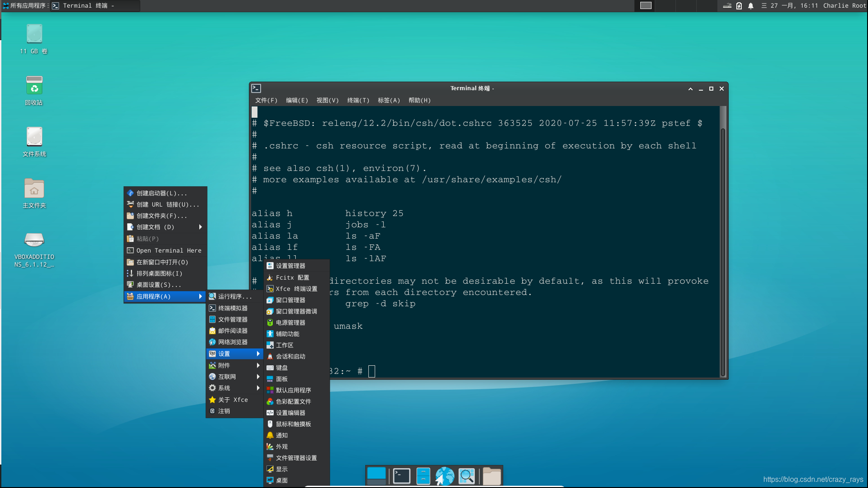Image resolution: width=868 pixels, height=488 pixels.
Task: Select 在新窗口中打开(O)
Action: (165, 262)
